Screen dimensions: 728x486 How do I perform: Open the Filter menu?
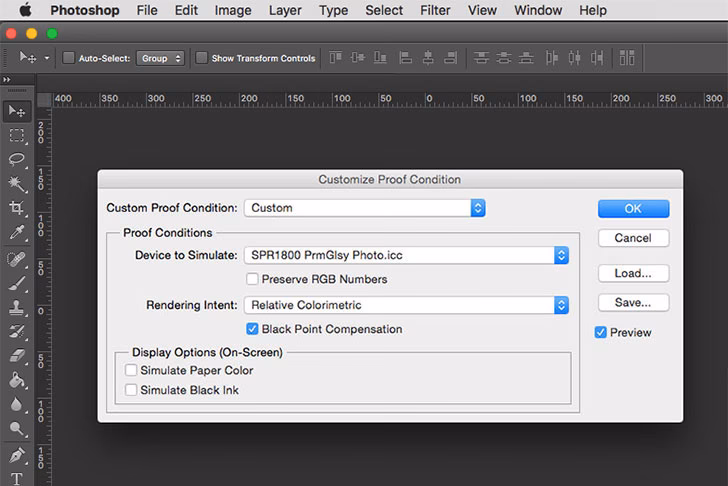pyautogui.click(x=435, y=10)
